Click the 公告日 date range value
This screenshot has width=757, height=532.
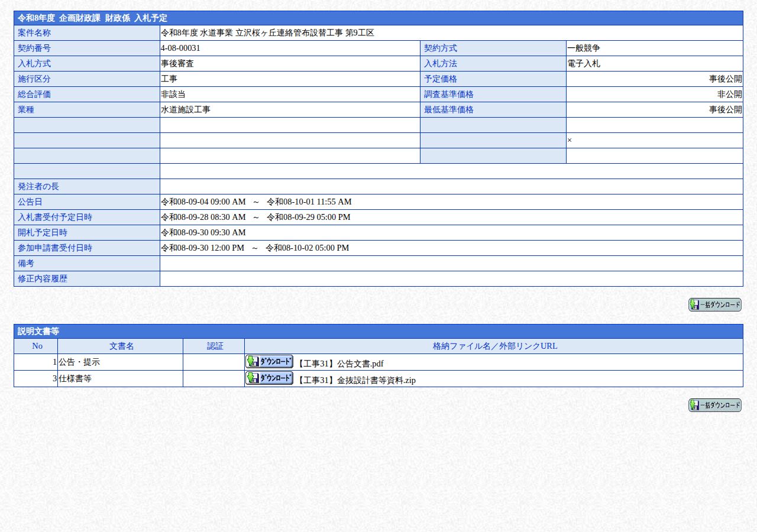tap(256, 202)
